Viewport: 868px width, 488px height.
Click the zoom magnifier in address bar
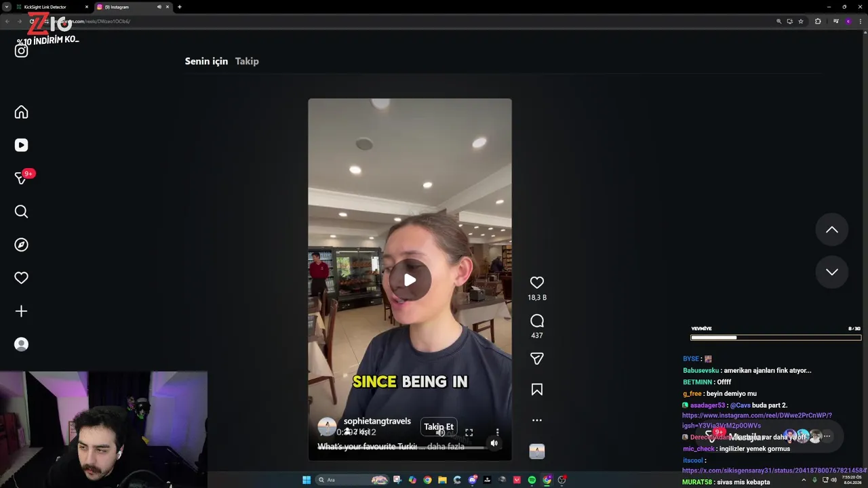pos(778,21)
